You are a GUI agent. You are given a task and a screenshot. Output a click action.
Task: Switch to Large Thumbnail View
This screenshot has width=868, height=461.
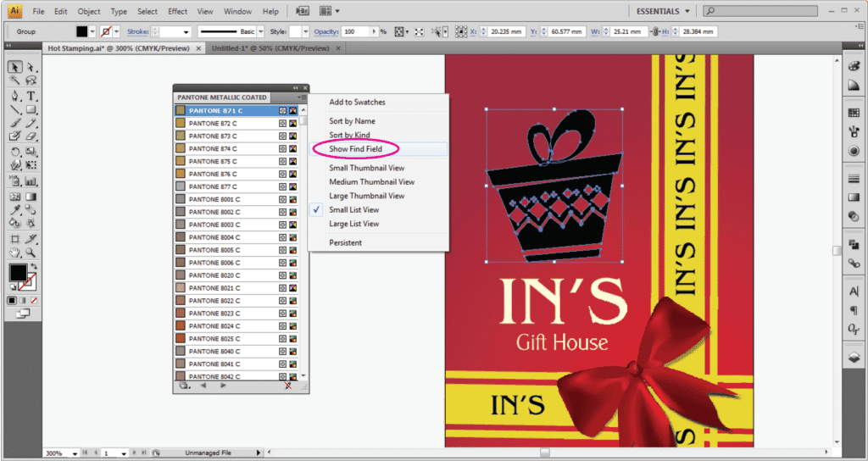366,196
